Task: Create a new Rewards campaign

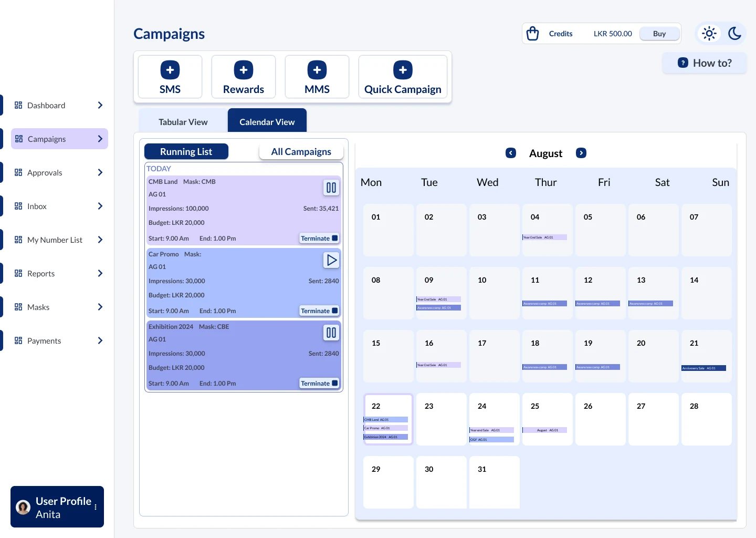Action: pos(244,77)
